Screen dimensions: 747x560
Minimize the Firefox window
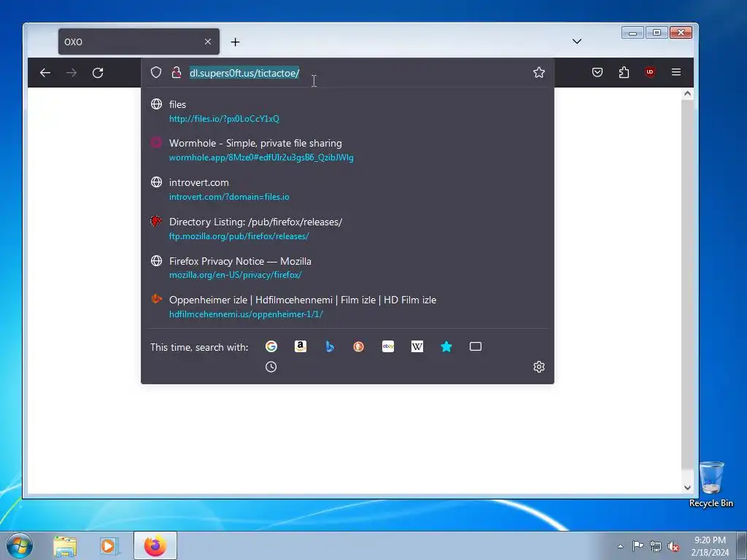pyautogui.click(x=632, y=32)
